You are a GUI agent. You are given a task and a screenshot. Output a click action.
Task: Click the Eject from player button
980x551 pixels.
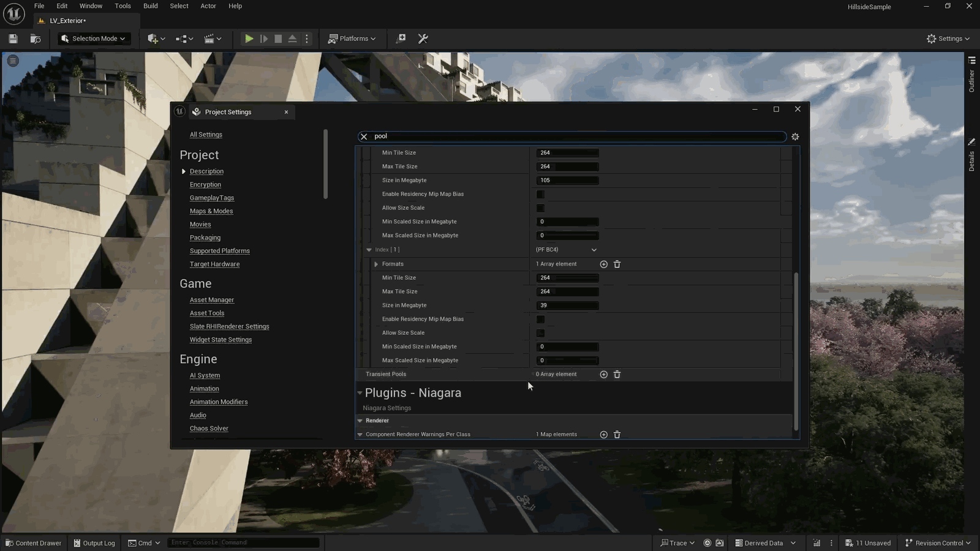(293, 39)
